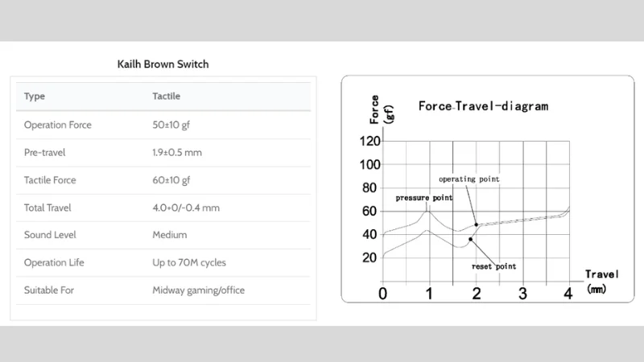Click the 4.0+0/-0.4 mm value
Screen dimensions: 644x362
[x=186, y=208]
